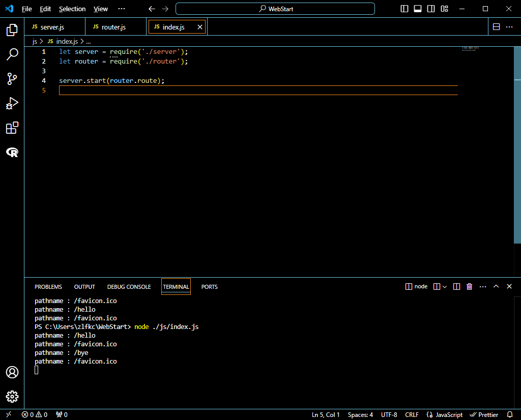Image resolution: width=521 pixels, height=420 pixels.
Task: Change the CRLF end-of-line sequence
Action: (412, 415)
